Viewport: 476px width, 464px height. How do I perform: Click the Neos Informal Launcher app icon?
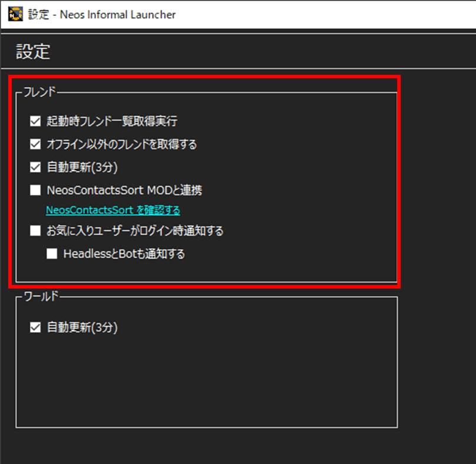point(15,14)
